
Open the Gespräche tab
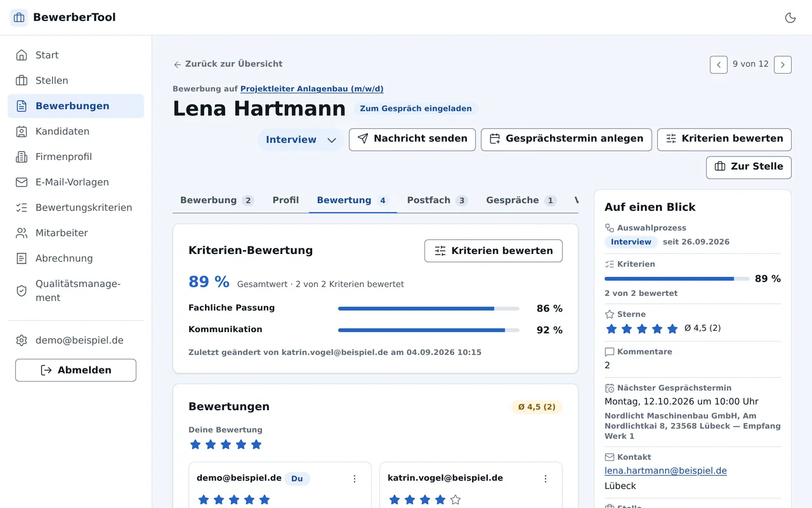(521, 201)
